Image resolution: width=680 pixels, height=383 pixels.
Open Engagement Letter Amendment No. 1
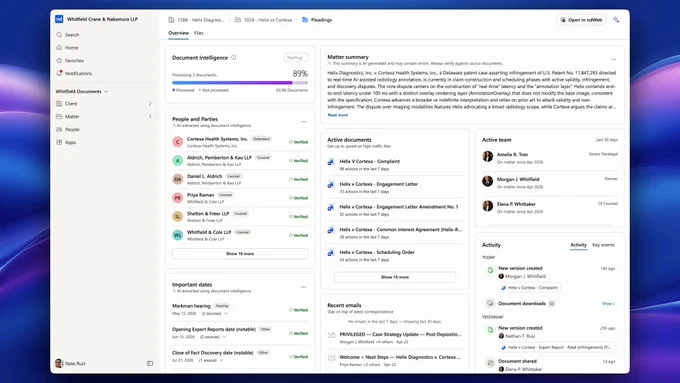[399, 207]
